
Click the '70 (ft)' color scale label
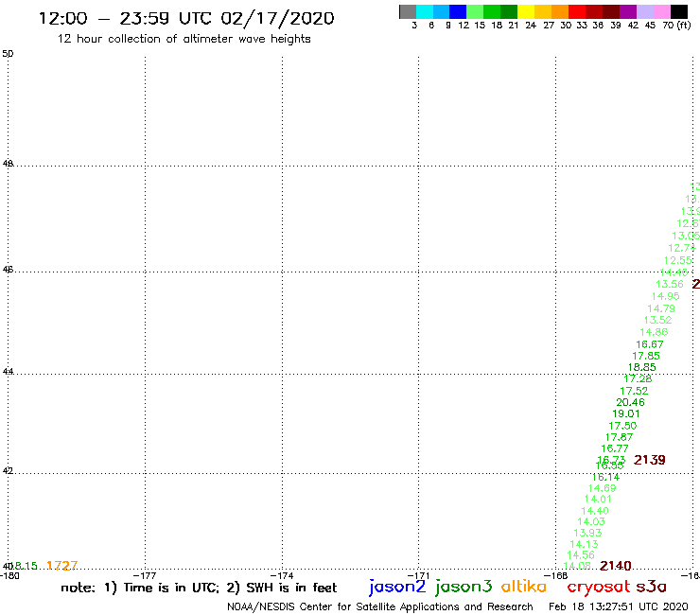point(676,26)
